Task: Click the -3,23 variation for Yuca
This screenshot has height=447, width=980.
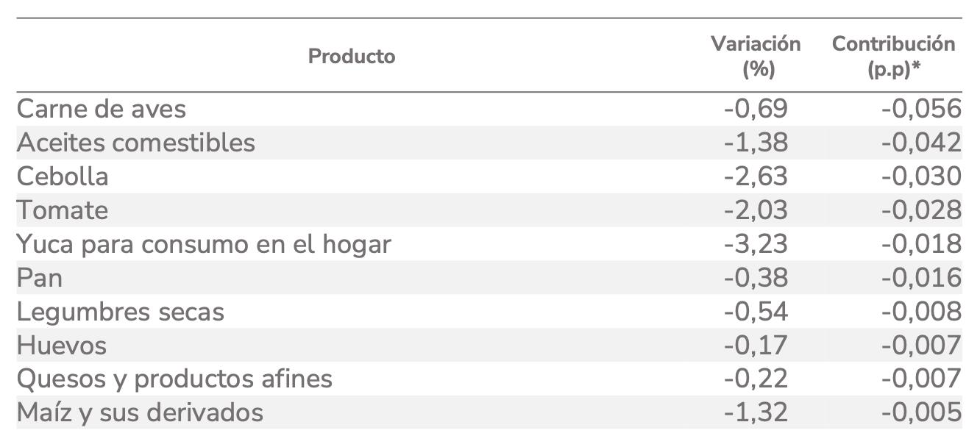Action: click(756, 244)
